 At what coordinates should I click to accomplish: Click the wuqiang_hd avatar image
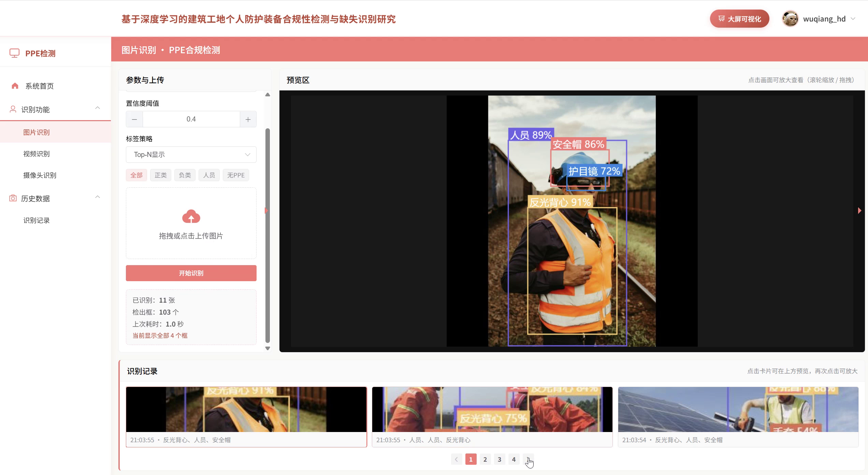coord(790,19)
